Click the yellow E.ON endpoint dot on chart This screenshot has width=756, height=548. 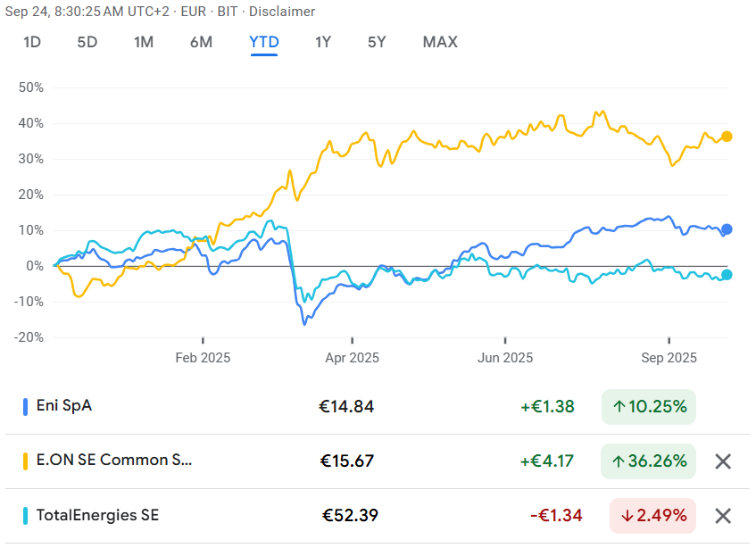727,137
